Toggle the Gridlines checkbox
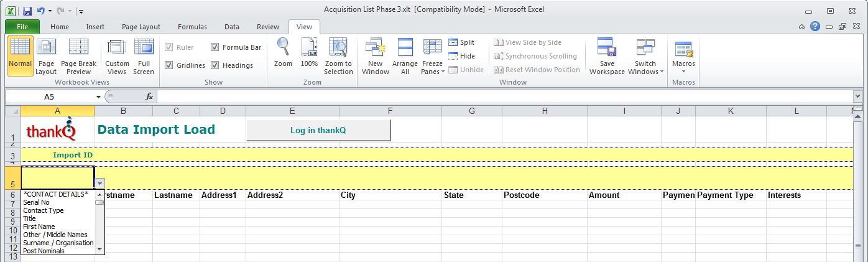Screen dimensions: 868x262 click(x=169, y=65)
